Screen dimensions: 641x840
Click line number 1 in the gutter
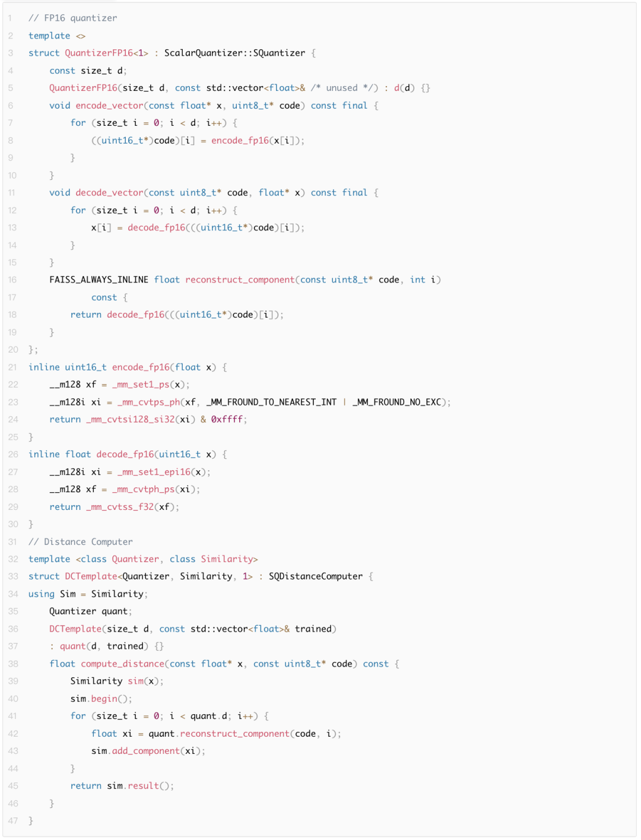[x=10, y=18]
